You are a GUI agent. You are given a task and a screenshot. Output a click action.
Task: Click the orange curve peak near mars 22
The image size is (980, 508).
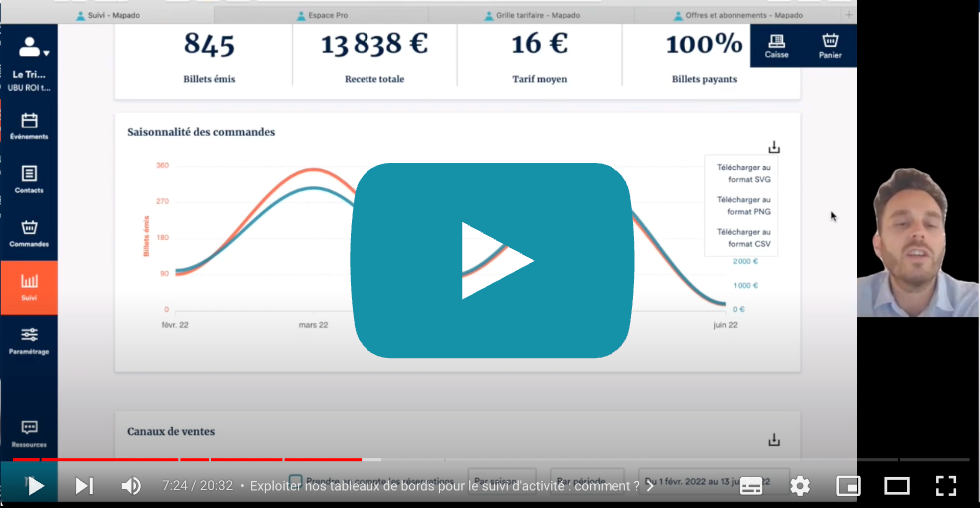(x=313, y=170)
